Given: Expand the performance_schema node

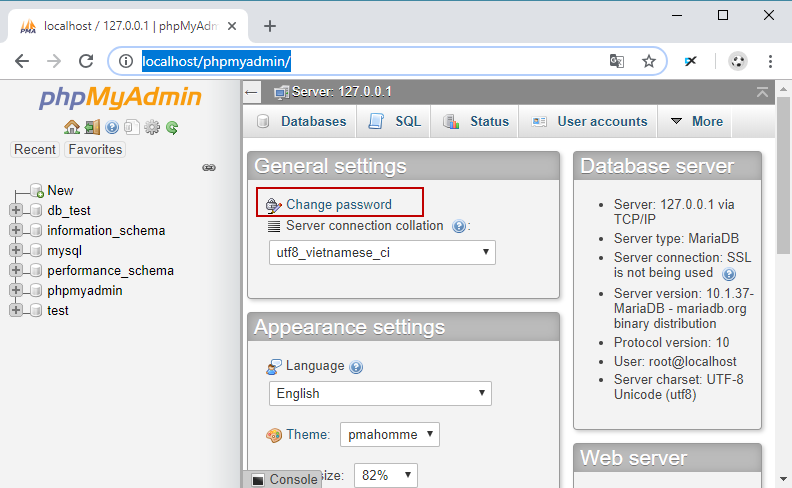Looking at the screenshot, I should click(16, 270).
